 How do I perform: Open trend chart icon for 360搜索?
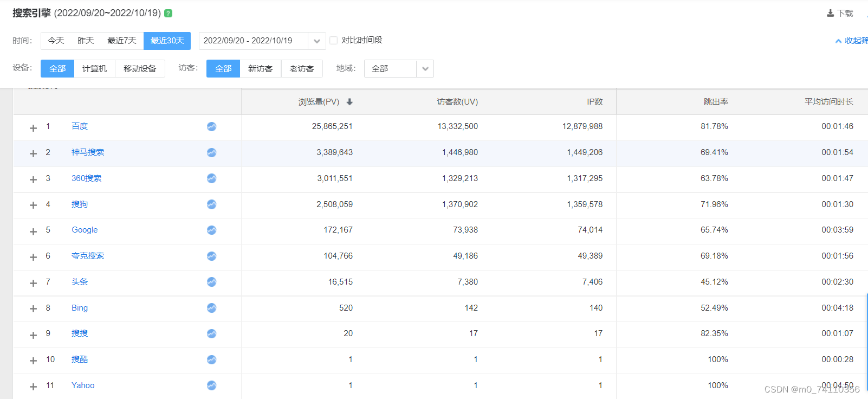pyautogui.click(x=211, y=178)
